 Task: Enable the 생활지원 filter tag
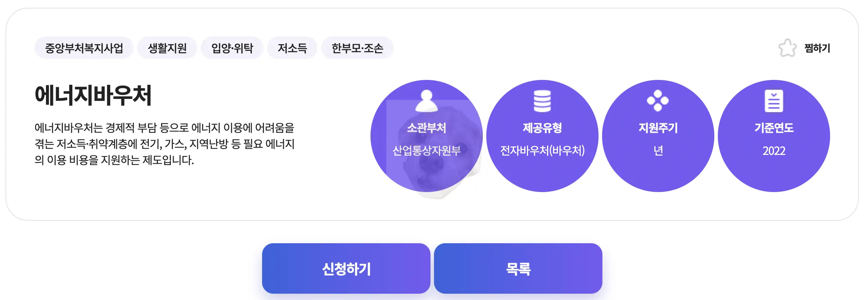pos(168,48)
